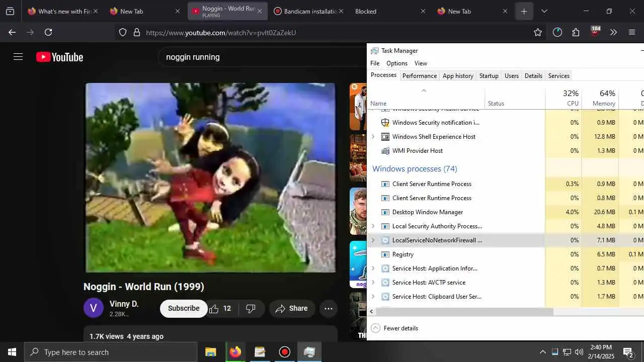Click the volume speaker tray icon
The height and width of the screenshot is (362, 644).
(579, 352)
